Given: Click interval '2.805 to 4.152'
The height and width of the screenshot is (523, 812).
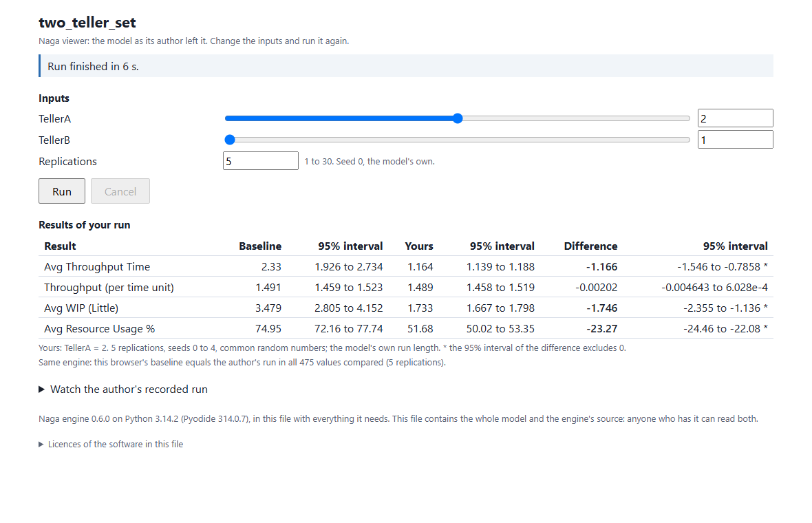Looking at the screenshot, I should [348, 308].
